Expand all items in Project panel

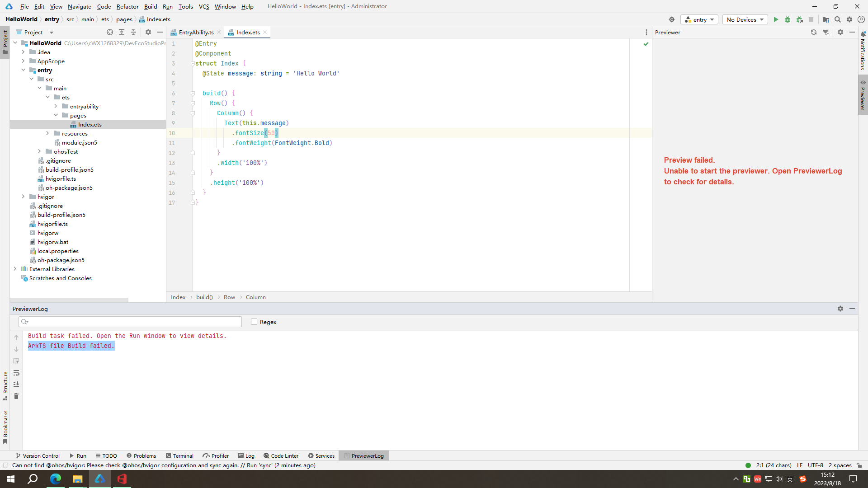[x=122, y=32]
